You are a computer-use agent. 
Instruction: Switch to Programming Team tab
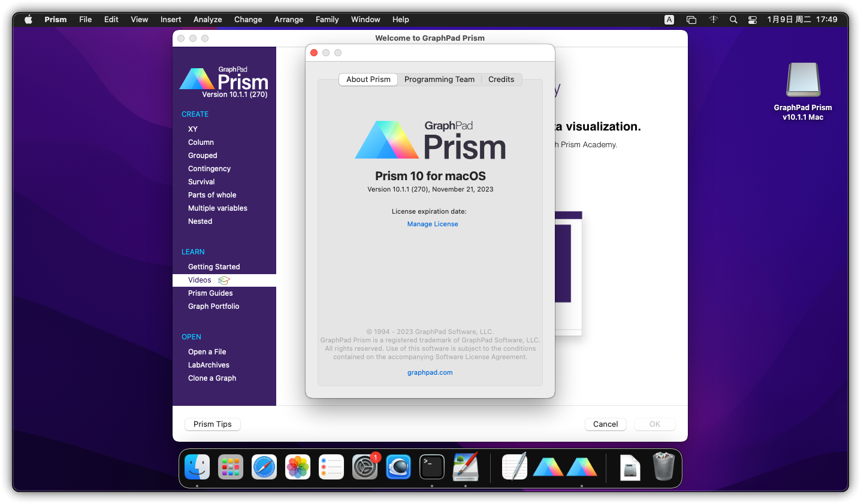click(x=439, y=80)
